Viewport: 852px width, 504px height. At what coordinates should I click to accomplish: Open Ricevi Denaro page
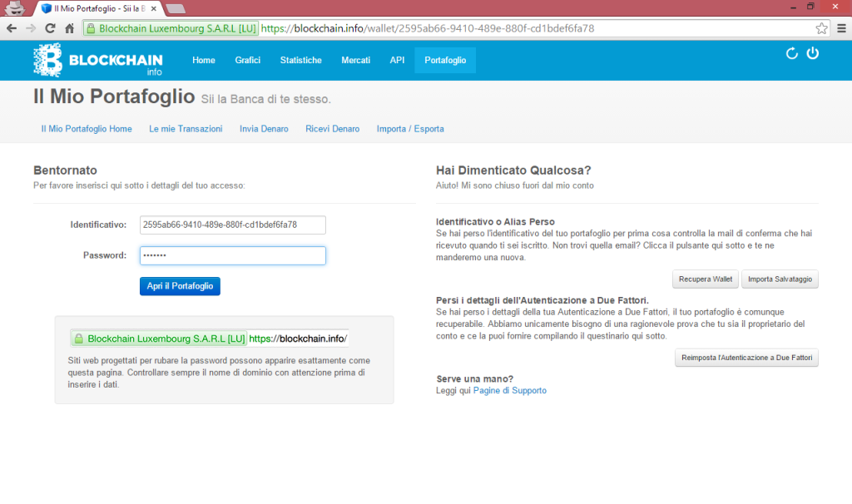tap(333, 129)
